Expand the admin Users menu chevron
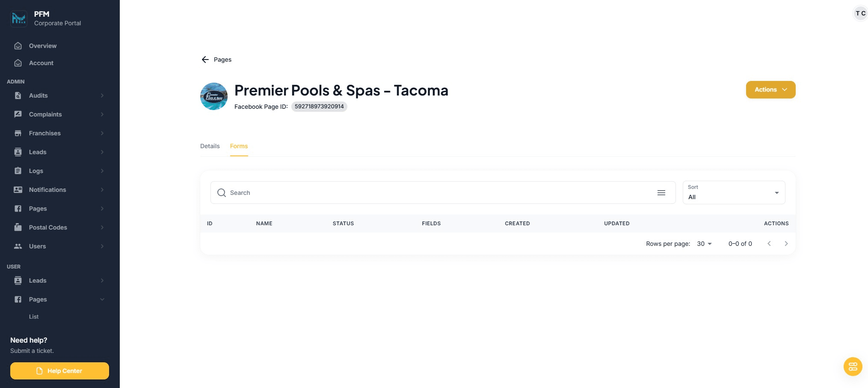 tap(102, 246)
